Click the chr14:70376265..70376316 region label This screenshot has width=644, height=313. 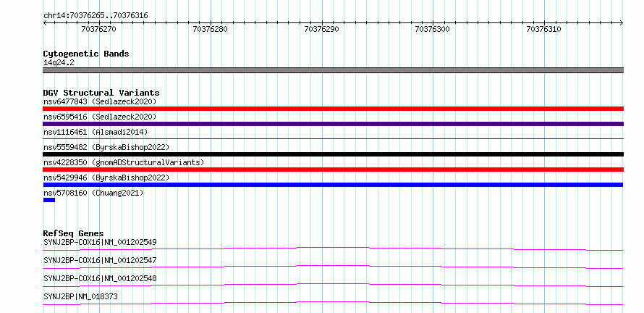click(96, 16)
